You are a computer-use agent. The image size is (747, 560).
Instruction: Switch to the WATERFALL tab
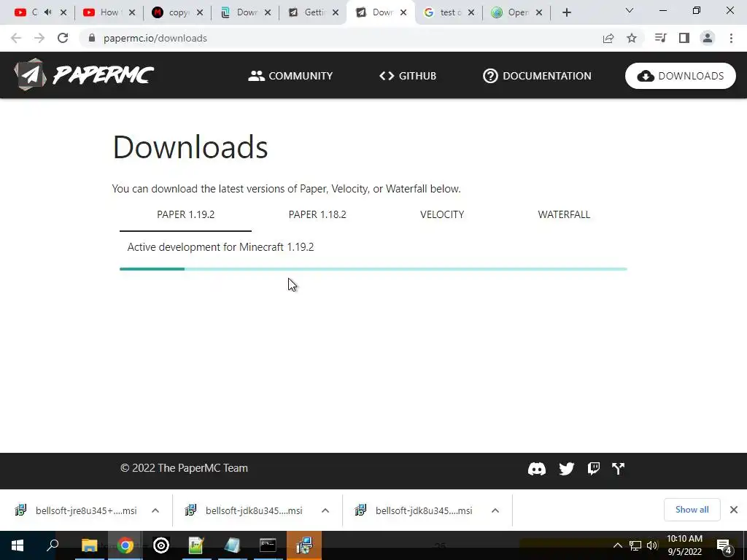coord(564,215)
